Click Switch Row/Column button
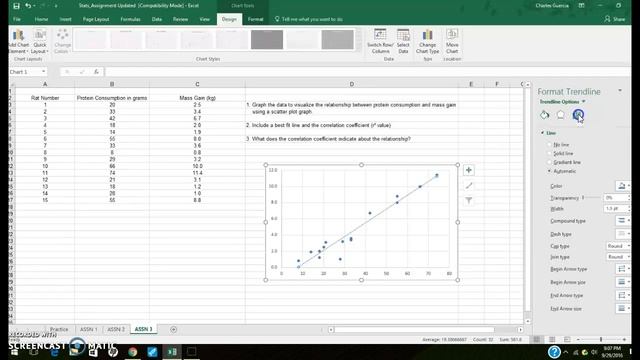Image resolution: width=640 pixels, height=360 pixels. click(380, 41)
